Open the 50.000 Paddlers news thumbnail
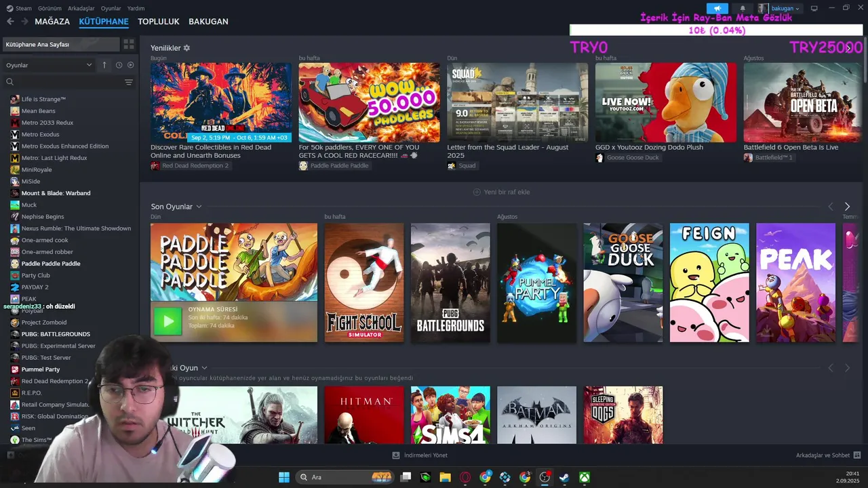 pos(369,102)
